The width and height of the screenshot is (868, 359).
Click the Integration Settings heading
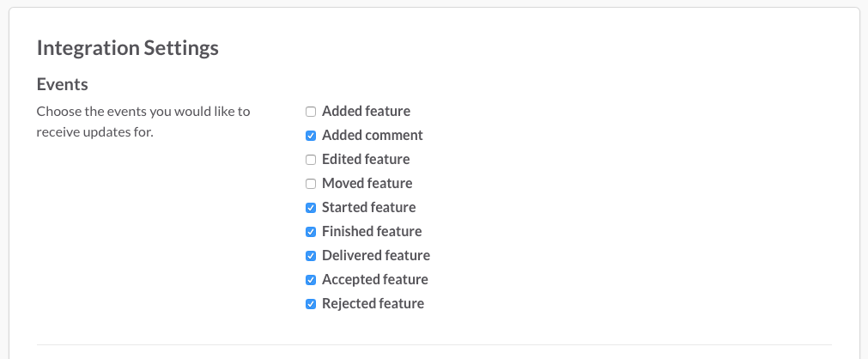coord(127,47)
